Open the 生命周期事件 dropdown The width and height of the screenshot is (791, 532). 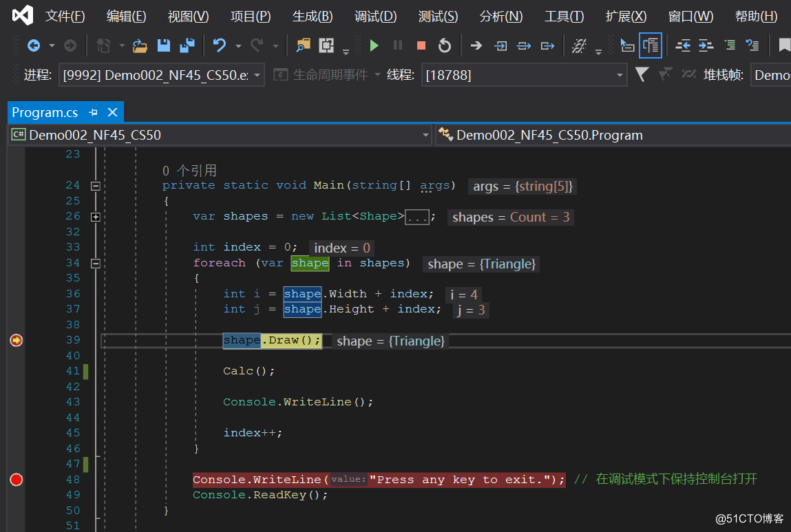[x=326, y=75]
